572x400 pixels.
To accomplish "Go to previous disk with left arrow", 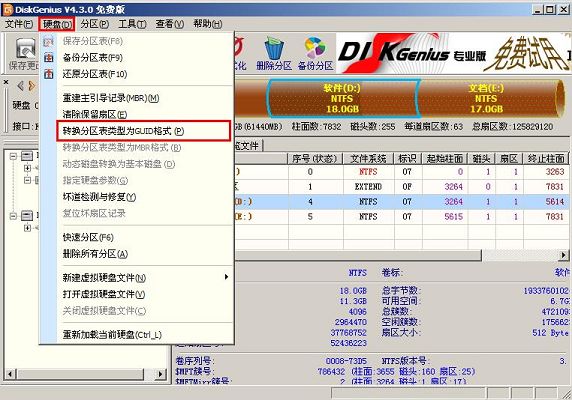I will click(x=20, y=86).
